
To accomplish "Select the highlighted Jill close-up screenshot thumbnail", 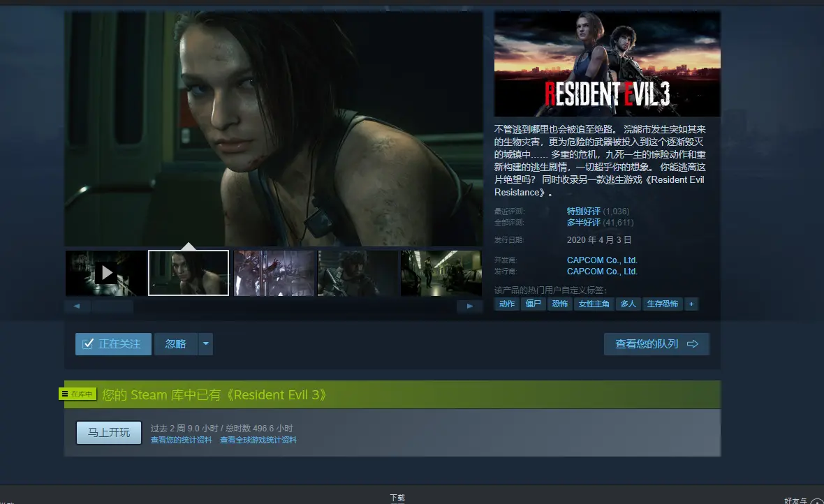I will coord(189,273).
